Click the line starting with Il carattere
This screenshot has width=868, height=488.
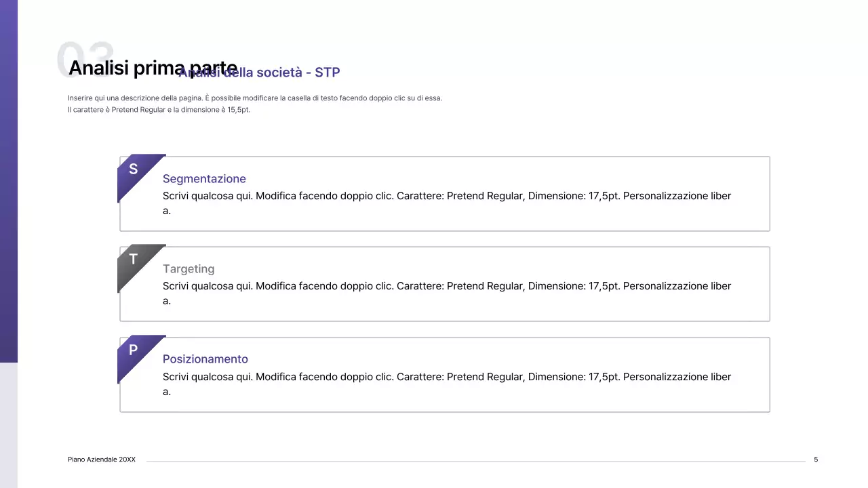[x=159, y=110]
